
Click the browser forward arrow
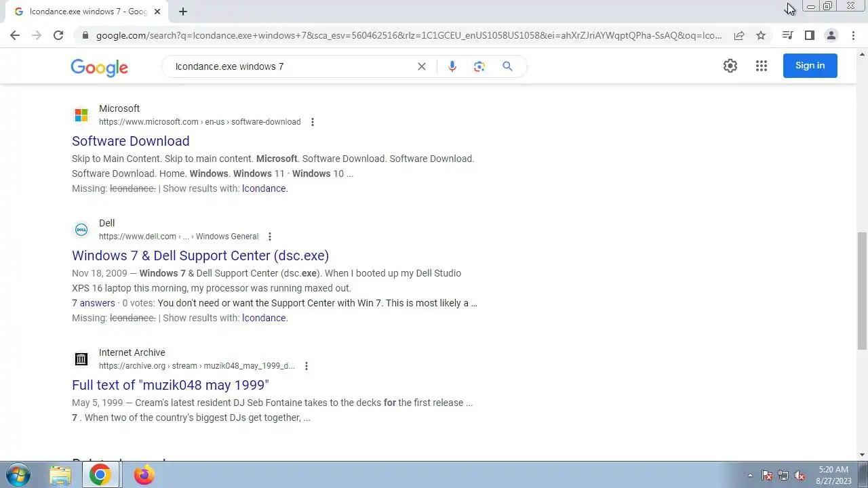[x=37, y=35]
